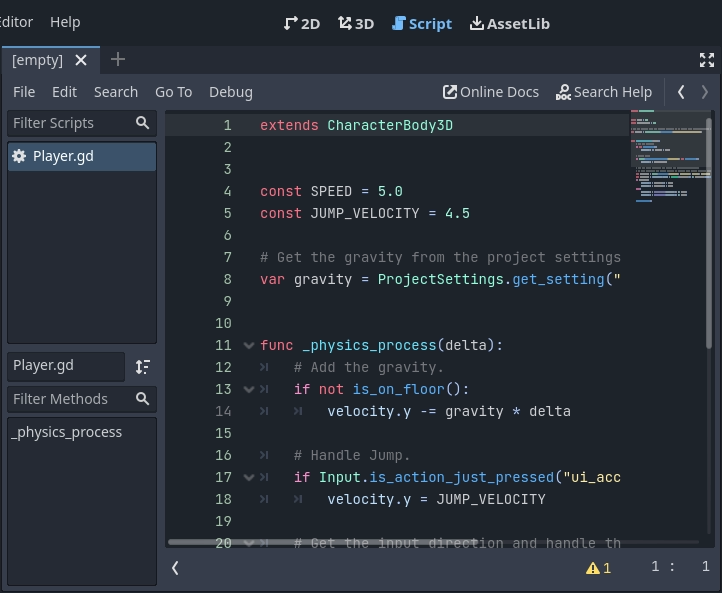Click magnifier icon in Filter Methods

(143, 398)
